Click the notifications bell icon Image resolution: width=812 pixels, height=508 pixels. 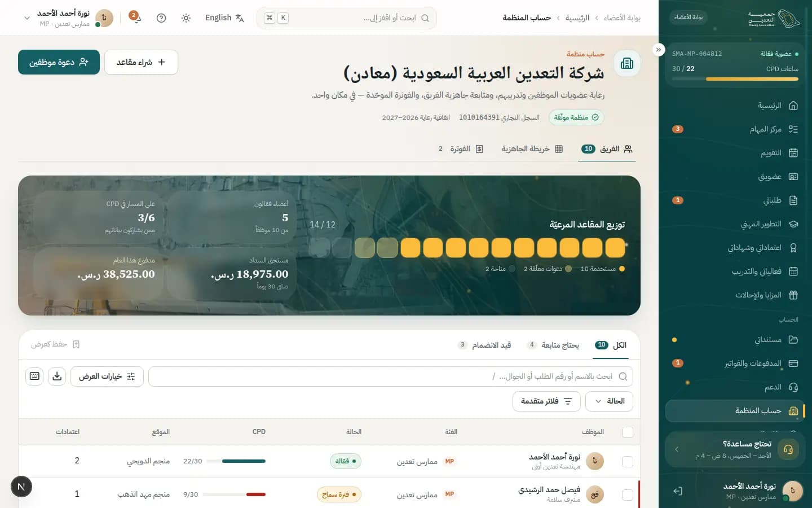click(x=135, y=18)
